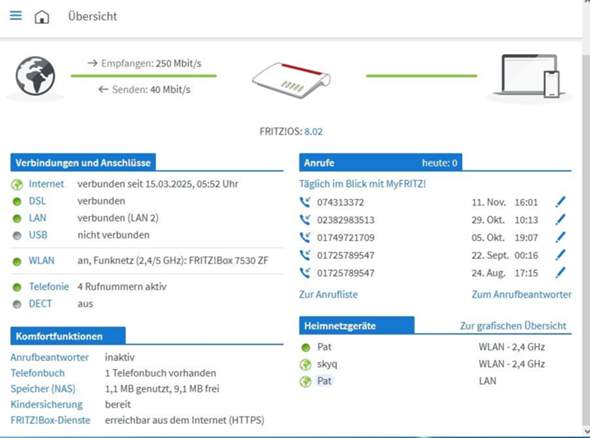Go to Zum Anrufbeantworter
The width and height of the screenshot is (590, 438).
pyautogui.click(x=522, y=294)
